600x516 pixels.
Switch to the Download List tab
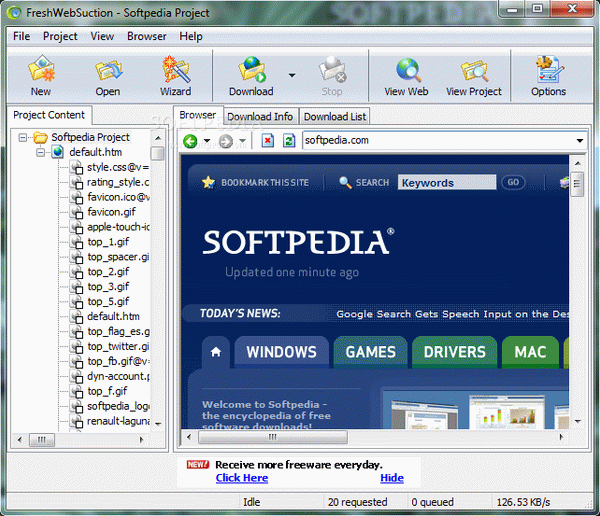tap(335, 116)
